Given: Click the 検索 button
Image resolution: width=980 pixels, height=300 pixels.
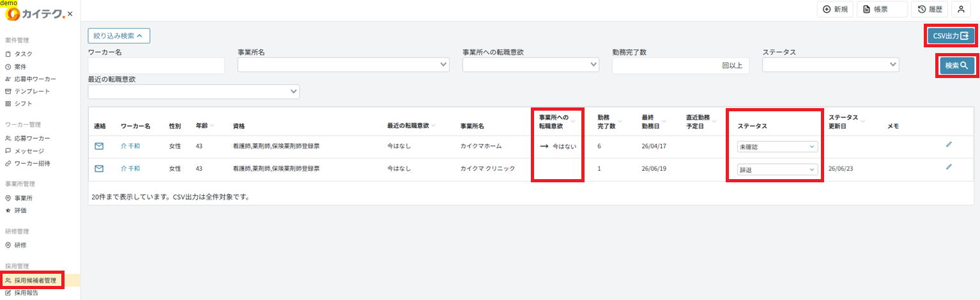Looking at the screenshot, I should click(956, 65).
